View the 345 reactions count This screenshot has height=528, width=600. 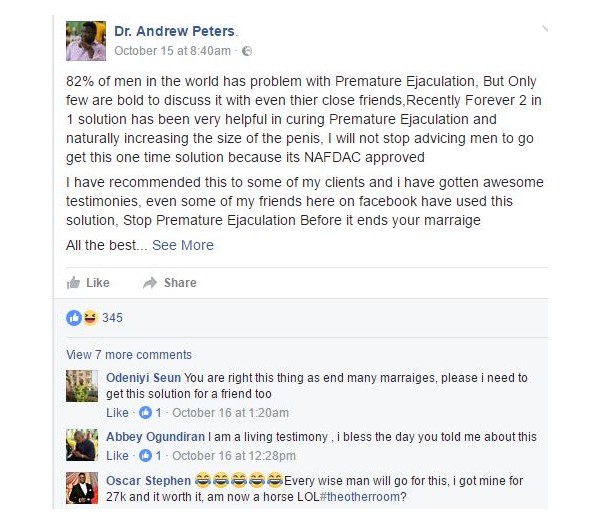click(x=112, y=318)
